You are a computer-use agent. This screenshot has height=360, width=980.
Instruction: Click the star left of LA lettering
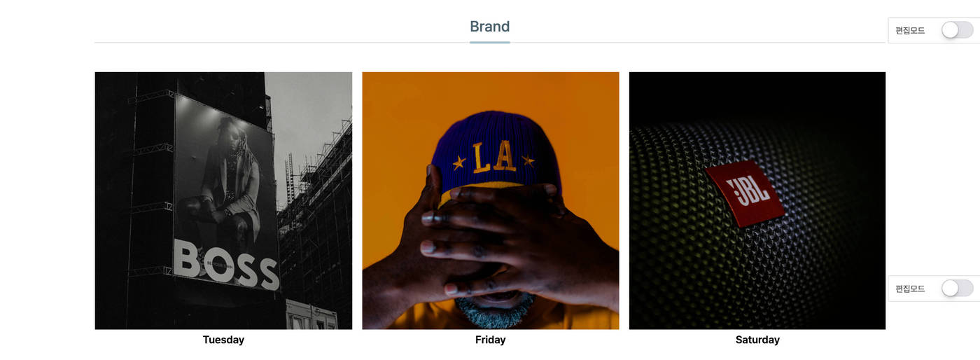459,162
